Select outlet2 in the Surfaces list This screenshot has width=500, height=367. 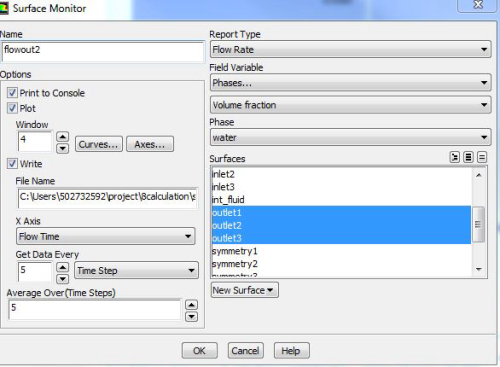coord(341,225)
